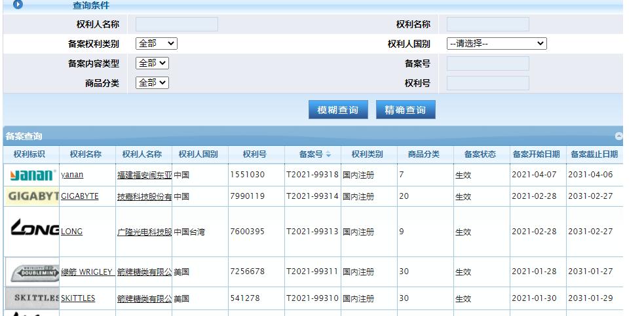The height and width of the screenshot is (316, 644).
Task: Open 商品分类 dropdown
Action: point(153,83)
